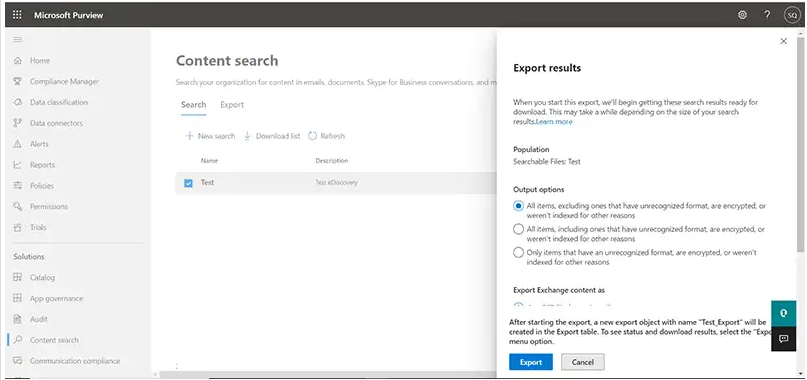Open Compliance Manager in the sidebar
This screenshot has width=807, height=380.
56,81
